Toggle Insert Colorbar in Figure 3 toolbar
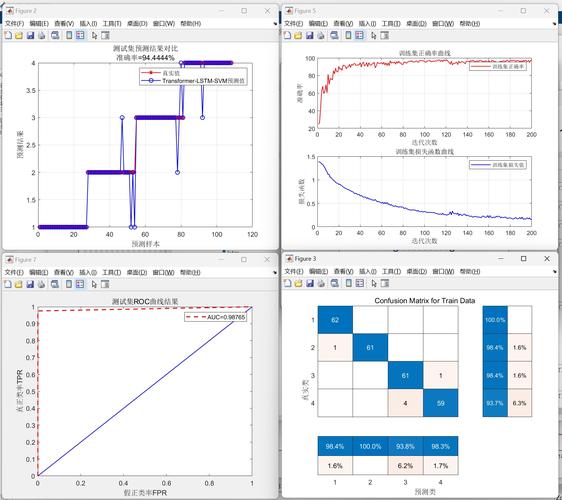Screen dimensions: 562x500 click(x=348, y=283)
